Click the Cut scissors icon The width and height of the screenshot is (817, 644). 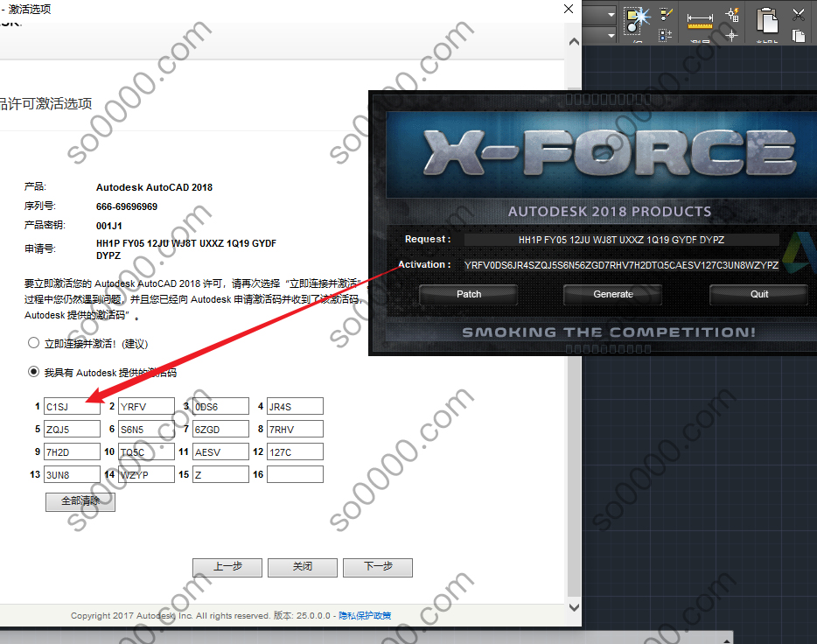(x=799, y=14)
